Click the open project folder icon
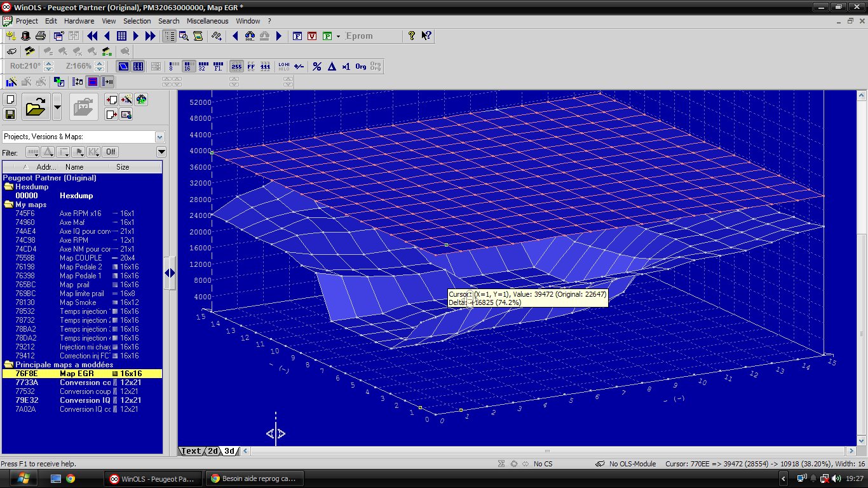The height and width of the screenshot is (488, 868). click(36, 107)
